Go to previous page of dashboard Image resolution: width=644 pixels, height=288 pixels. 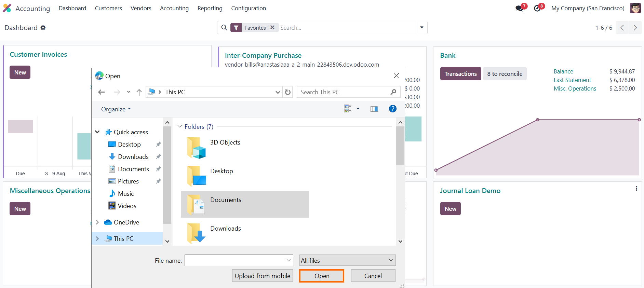coord(622,28)
